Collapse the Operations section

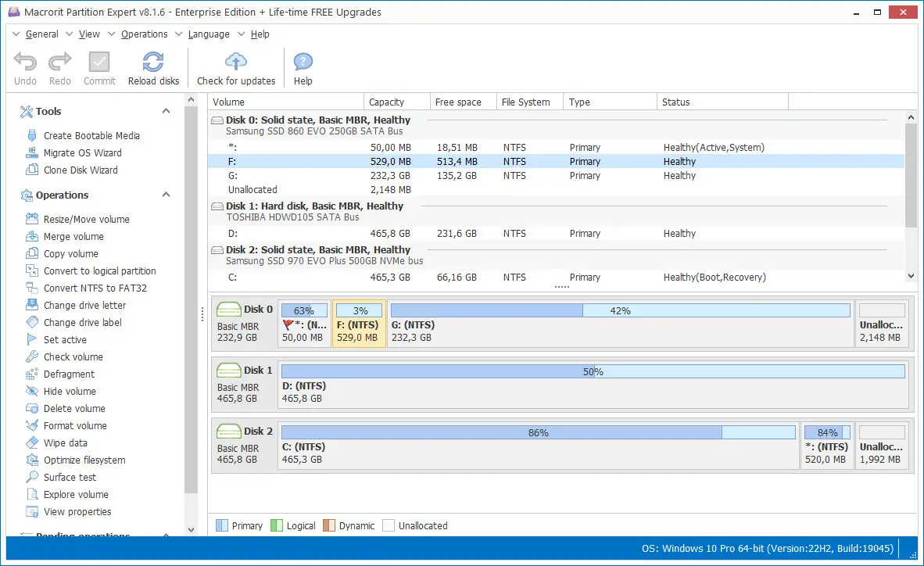165,195
